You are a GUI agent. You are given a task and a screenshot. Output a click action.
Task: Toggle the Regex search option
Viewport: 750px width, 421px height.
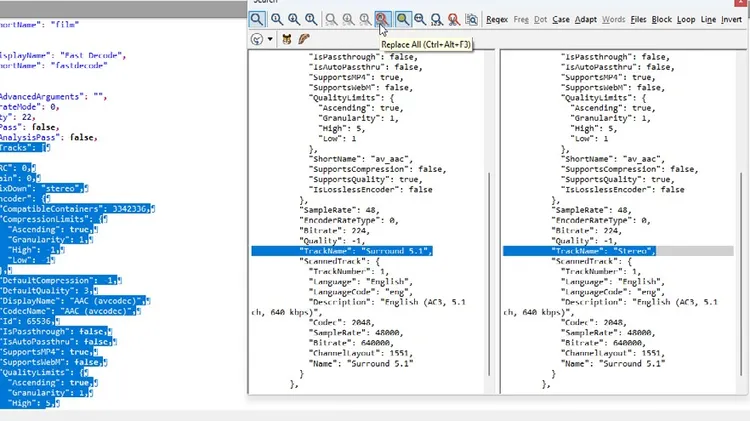(496, 20)
